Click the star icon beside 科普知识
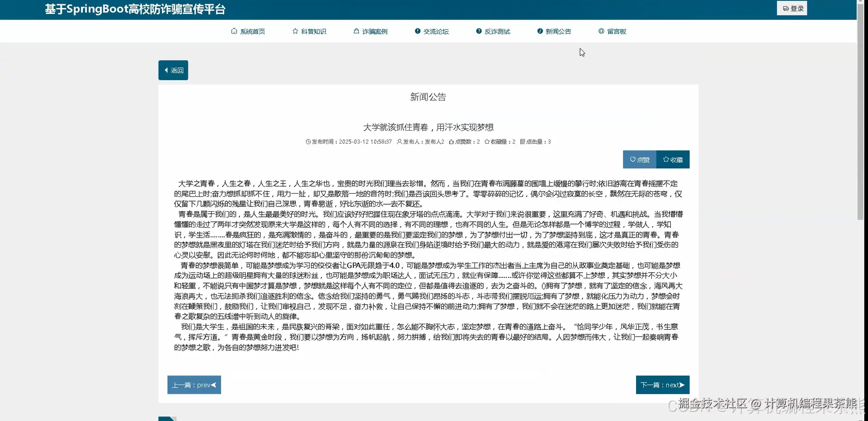 pyautogui.click(x=295, y=31)
